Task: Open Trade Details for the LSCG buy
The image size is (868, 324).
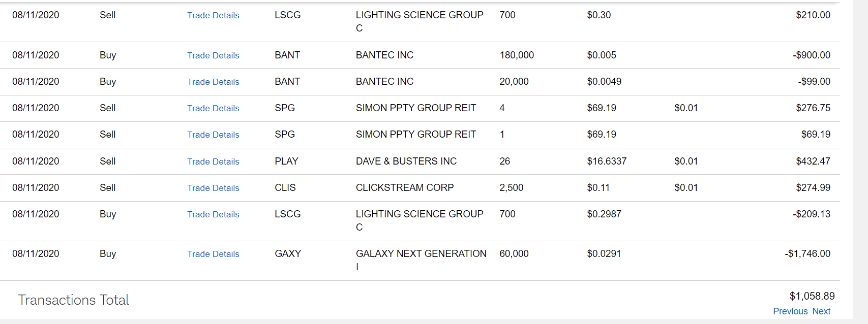Action: (213, 215)
